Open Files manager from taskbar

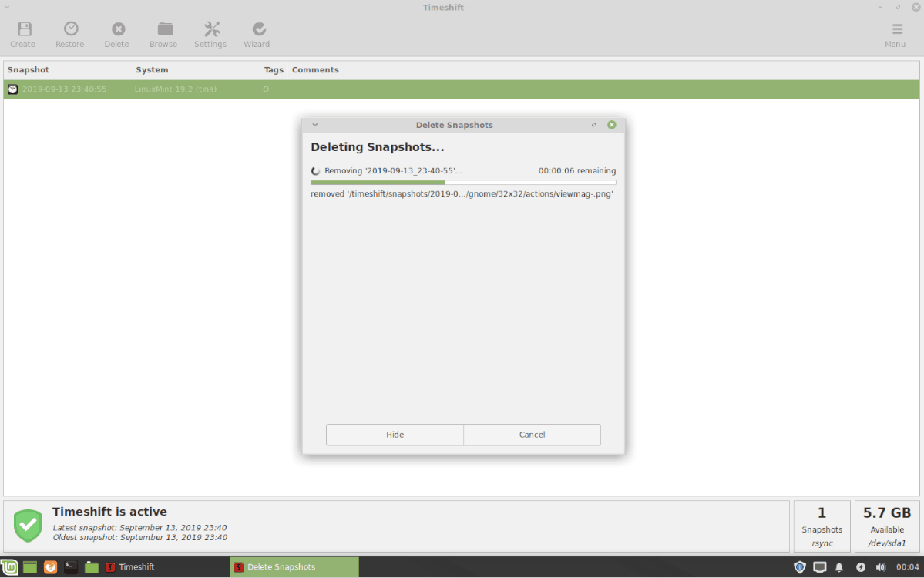[x=92, y=567]
